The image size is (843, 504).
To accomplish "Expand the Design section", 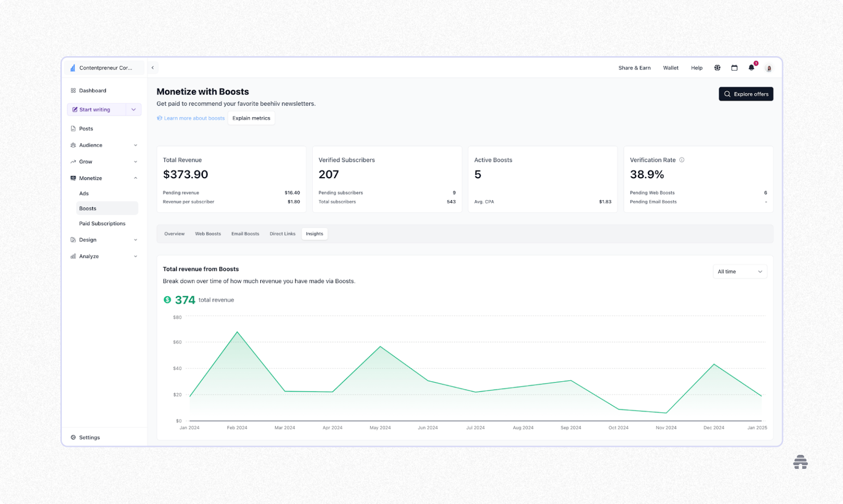I will pyautogui.click(x=135, y=240).
